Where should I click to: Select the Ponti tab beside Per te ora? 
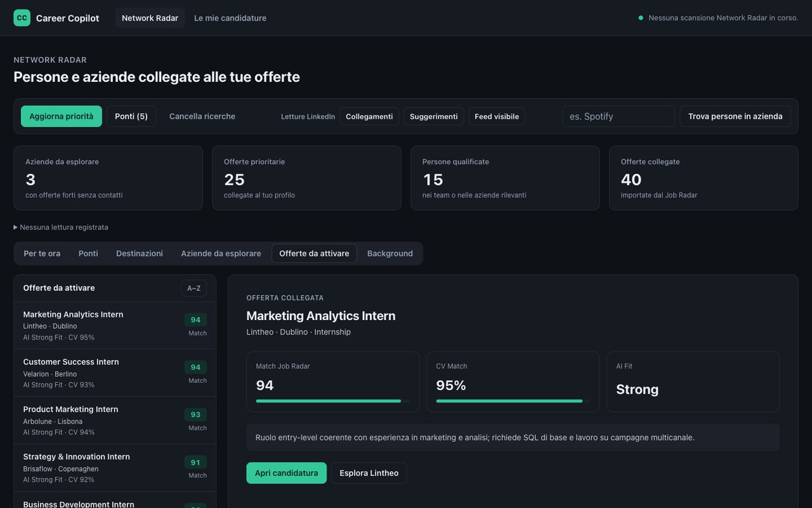(x=88, y=253)
